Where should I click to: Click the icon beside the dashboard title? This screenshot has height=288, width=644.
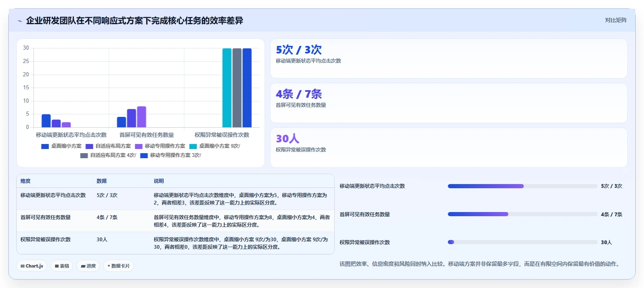20,21
